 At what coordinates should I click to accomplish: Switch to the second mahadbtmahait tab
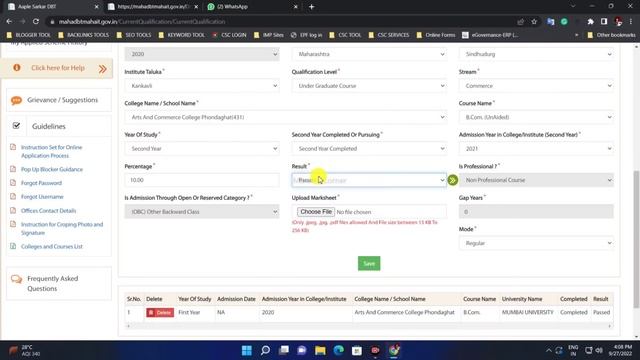click(153, 7)
